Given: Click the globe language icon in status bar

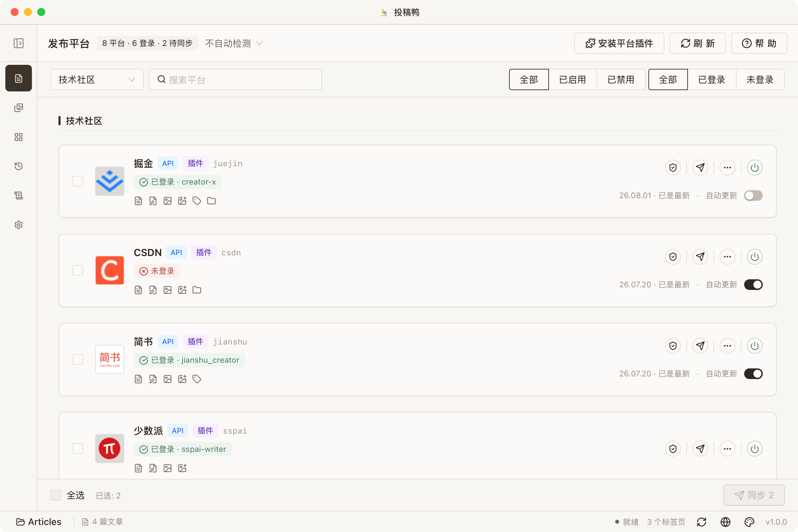Looking at the screenshot, I should [726, 522].
